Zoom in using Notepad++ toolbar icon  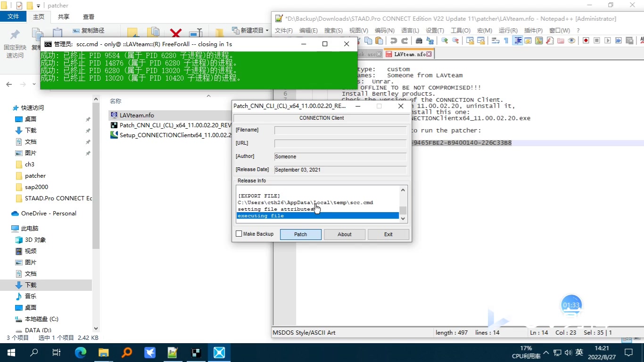coord(445,41)
